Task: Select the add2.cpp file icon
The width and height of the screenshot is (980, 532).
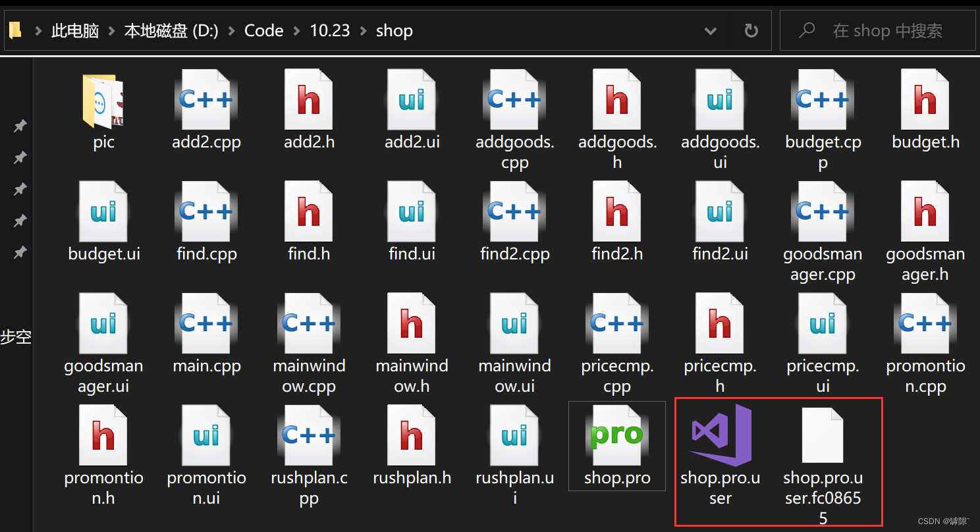Action: pyautogui.click(x=206, y=100)
